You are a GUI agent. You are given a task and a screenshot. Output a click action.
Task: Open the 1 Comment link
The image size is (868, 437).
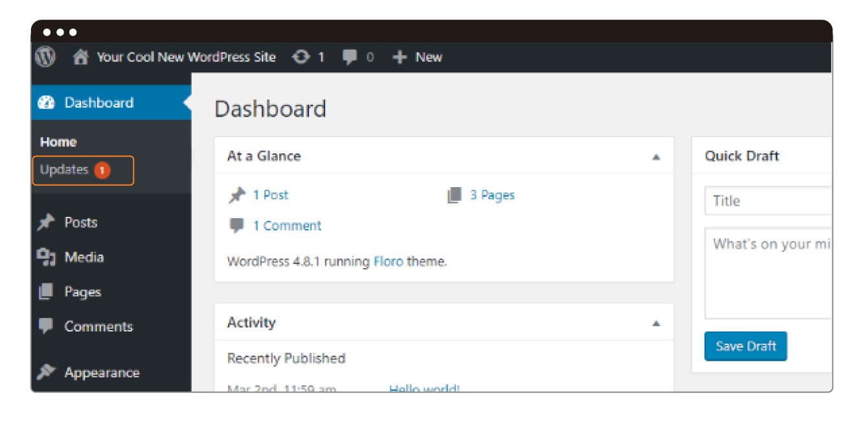[287, 225]
